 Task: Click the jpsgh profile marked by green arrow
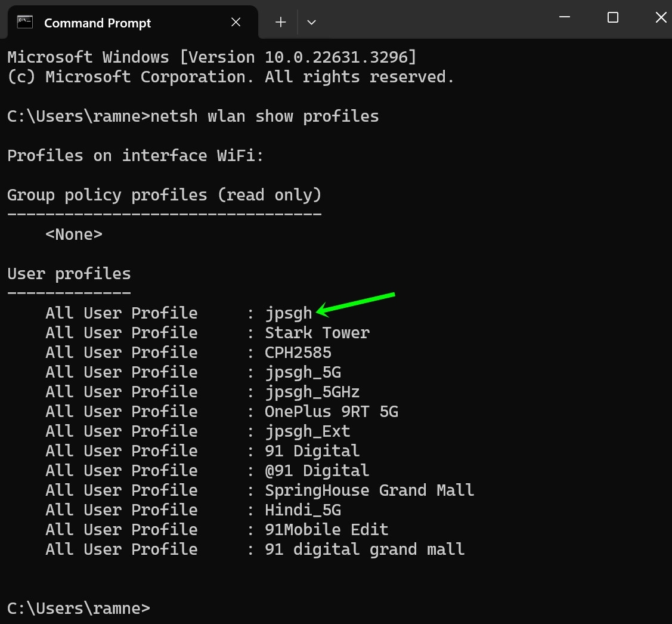point(288,313)
